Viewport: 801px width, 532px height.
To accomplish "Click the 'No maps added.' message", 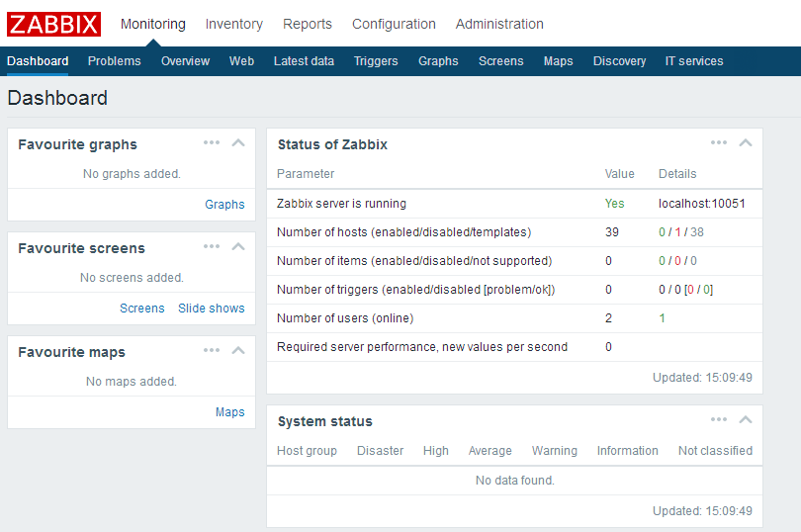I will (x=132, y=382).
